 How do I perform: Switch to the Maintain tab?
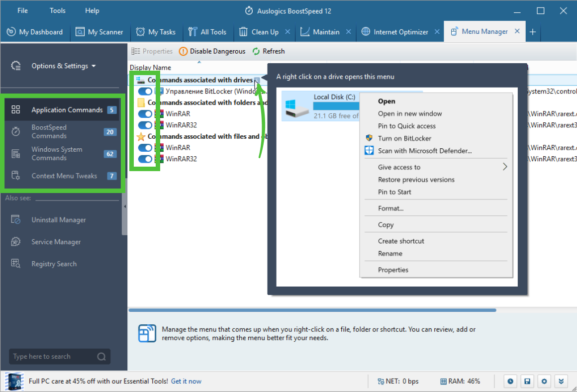(326, 32)
